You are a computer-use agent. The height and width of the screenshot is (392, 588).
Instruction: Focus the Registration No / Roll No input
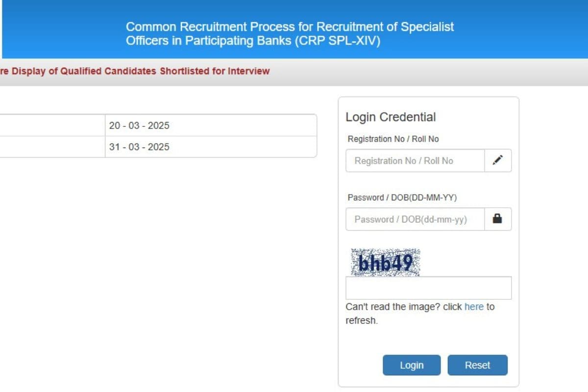[x=415, y=161]
